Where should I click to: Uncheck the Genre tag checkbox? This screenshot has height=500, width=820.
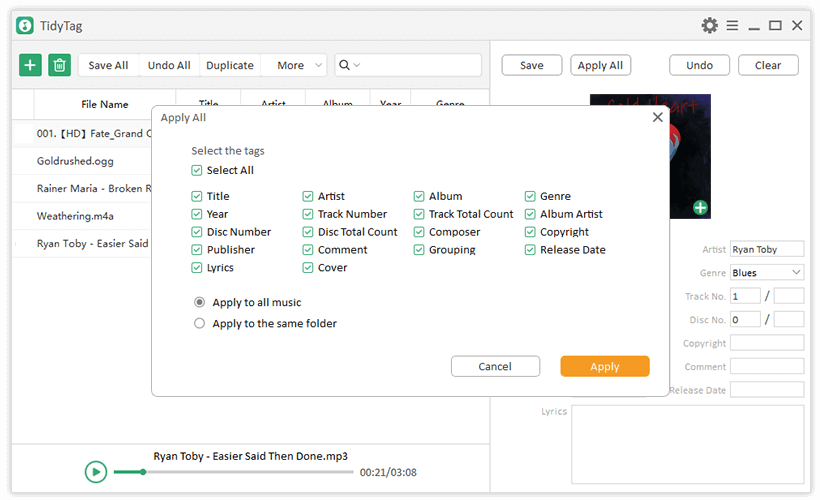click(530, 196)
